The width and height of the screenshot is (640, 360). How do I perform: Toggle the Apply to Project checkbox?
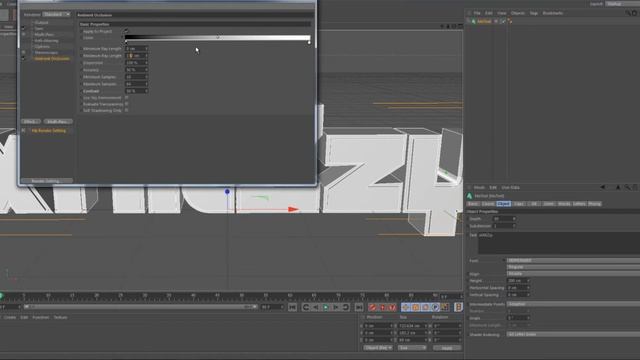click(x=126, y=31)
